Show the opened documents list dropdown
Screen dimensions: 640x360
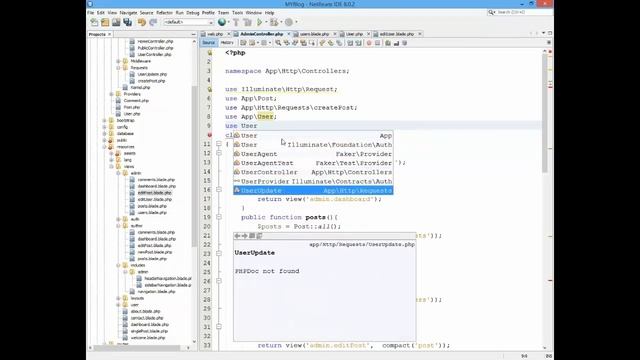pyautogui.click(x=543, y=33)
